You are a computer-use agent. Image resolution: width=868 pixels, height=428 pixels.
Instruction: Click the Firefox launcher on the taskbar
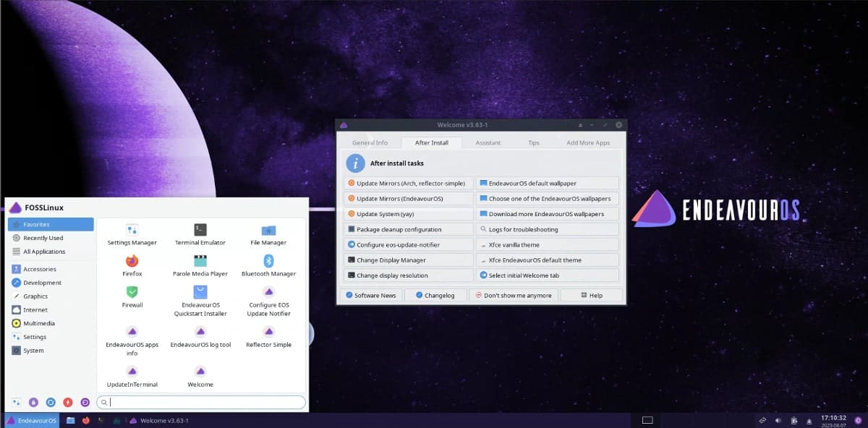[x=85, y=420]
